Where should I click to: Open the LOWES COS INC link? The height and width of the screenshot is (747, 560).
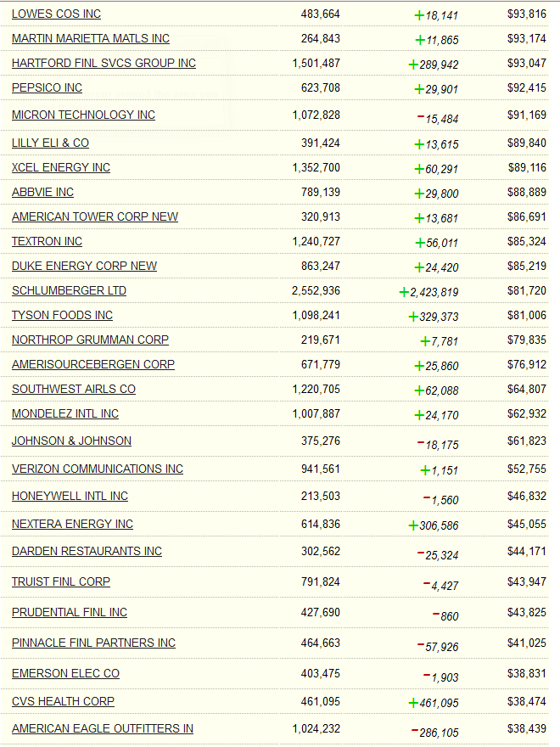click(56, 14)
